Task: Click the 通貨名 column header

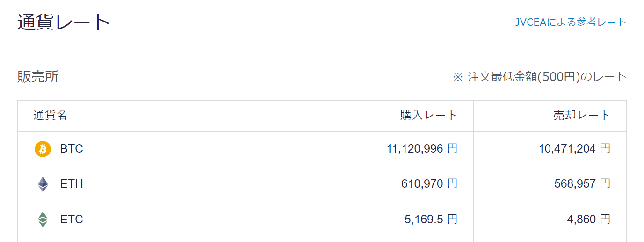Action: point(51,115)
